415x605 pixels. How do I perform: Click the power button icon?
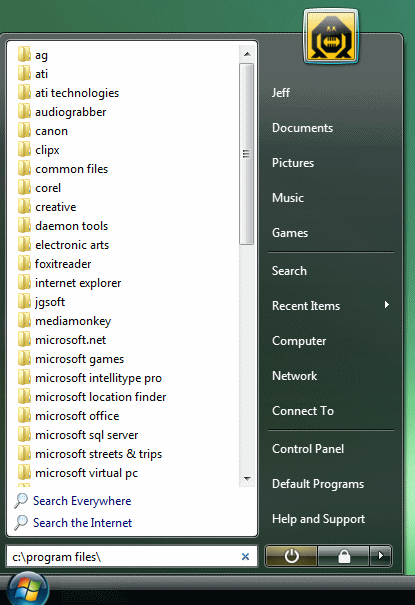[x=291, y=556]
